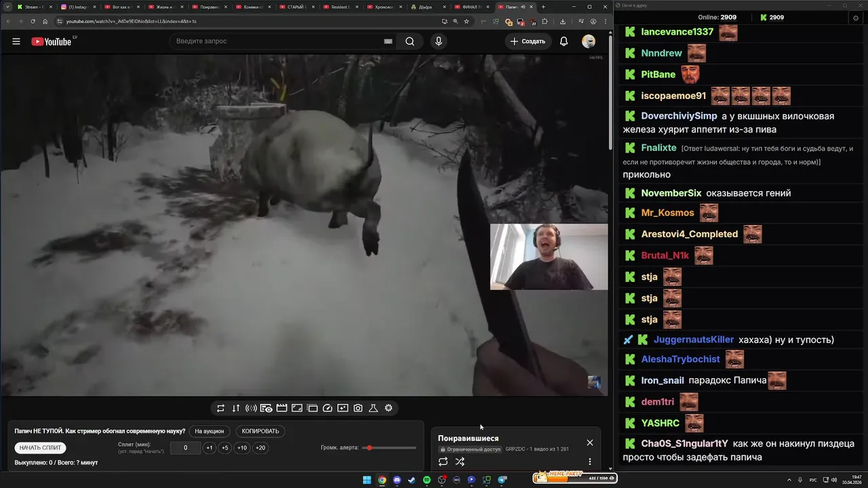
Task: Open the account avatar menu
Action: (x=589, y=41)
